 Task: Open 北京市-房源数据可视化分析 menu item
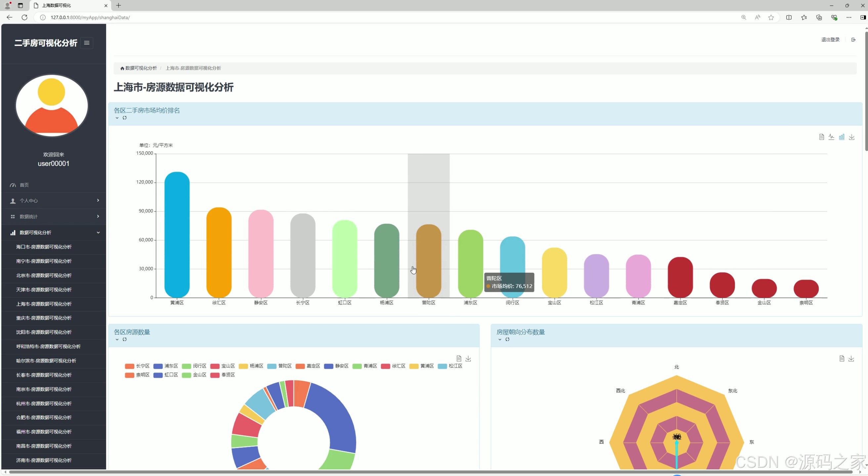coord(44,275)
